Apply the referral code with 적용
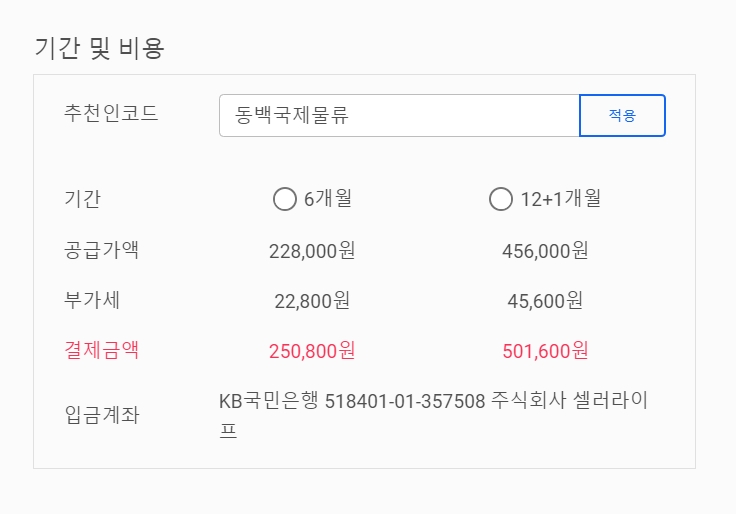The height and width of the screenshot is (514, 736). tap(622, 115)
